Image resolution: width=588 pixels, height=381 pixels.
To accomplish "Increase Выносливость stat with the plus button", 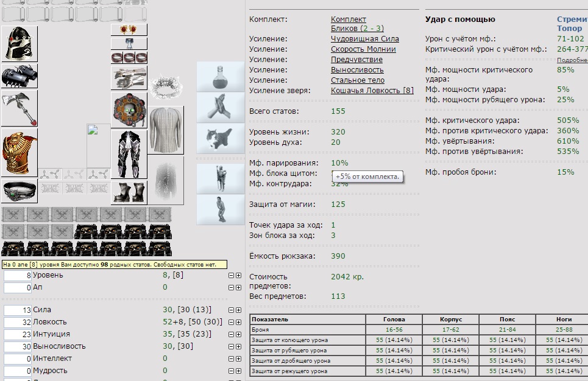I will [238, 346].
